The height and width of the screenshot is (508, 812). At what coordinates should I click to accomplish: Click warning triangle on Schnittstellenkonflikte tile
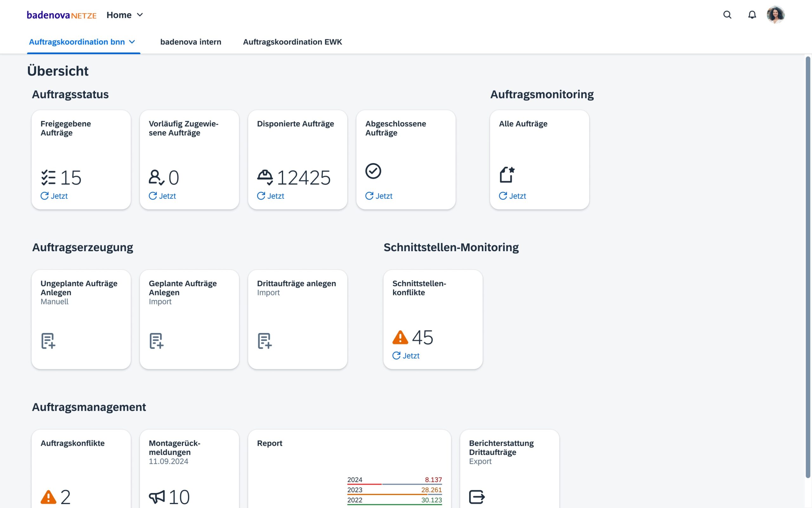(x=400, y=337)
